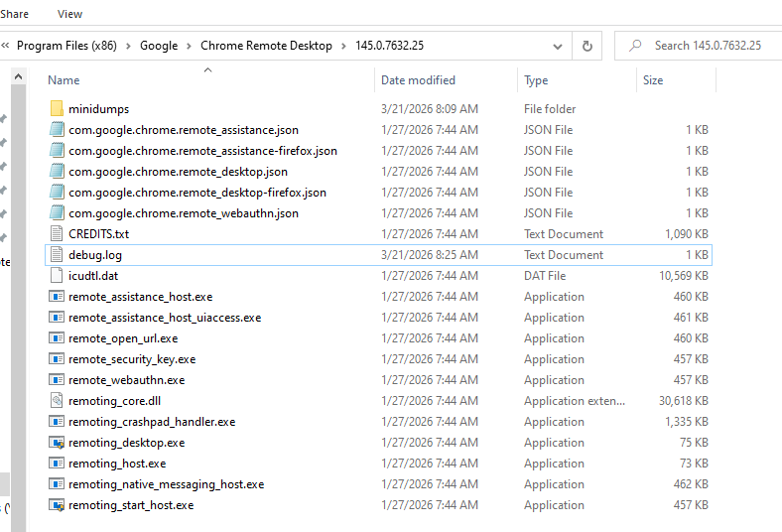The image size is (782, 532).
Task: Expand chevron after Chrome Remote Desktop breadcrumb
Action: 343,46
